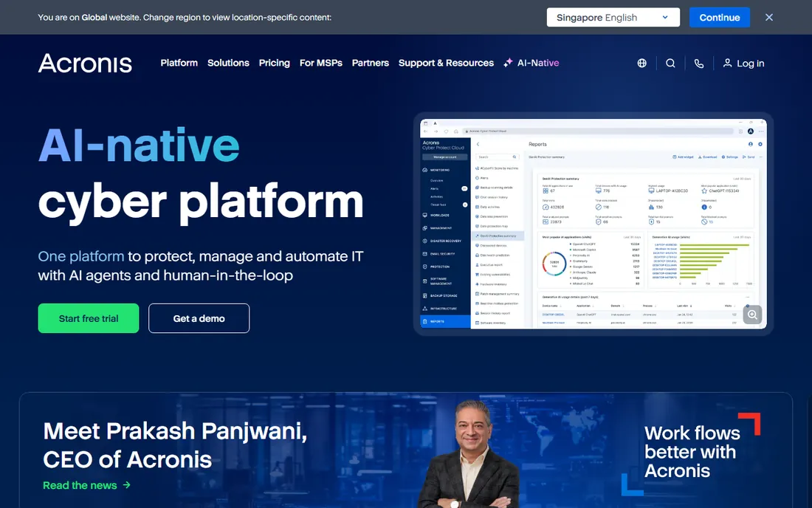Viewport: 812px width, 508px height.
Task: Click the arrow beside Read the news
Action: 127,485
